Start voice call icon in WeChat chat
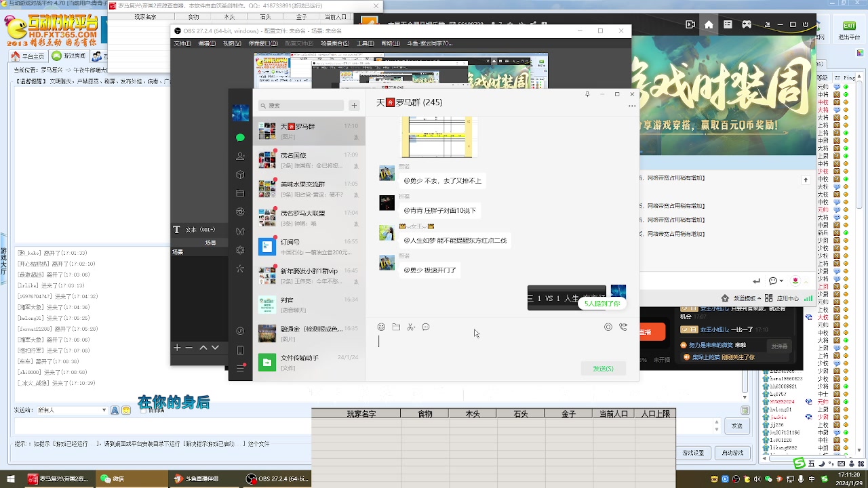 [x=623, y=327]
